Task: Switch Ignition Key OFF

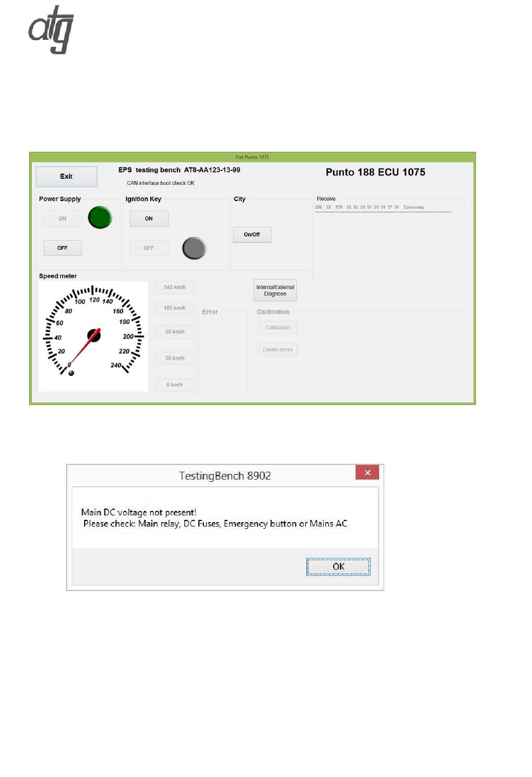Action: pos(149,248)
